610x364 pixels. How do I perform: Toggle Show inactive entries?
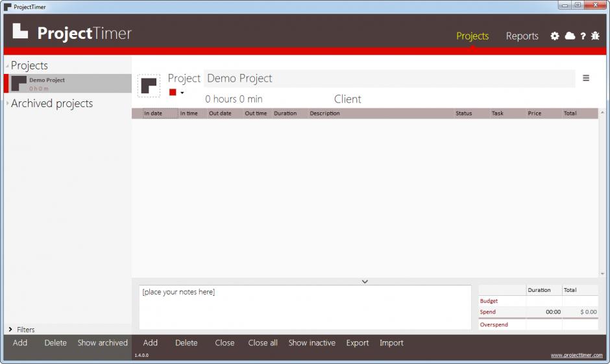(x=311, y=343)
